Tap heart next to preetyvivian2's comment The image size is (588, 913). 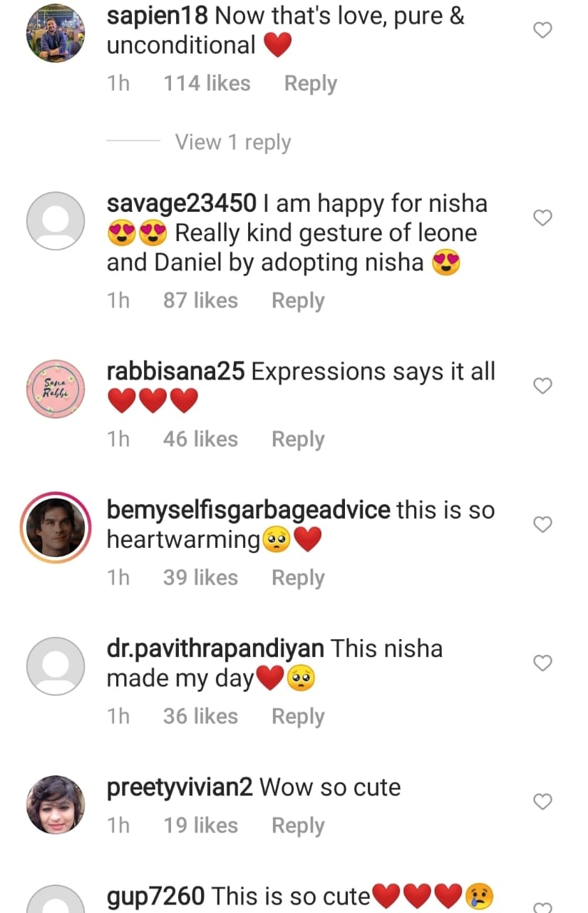(543, 801)
